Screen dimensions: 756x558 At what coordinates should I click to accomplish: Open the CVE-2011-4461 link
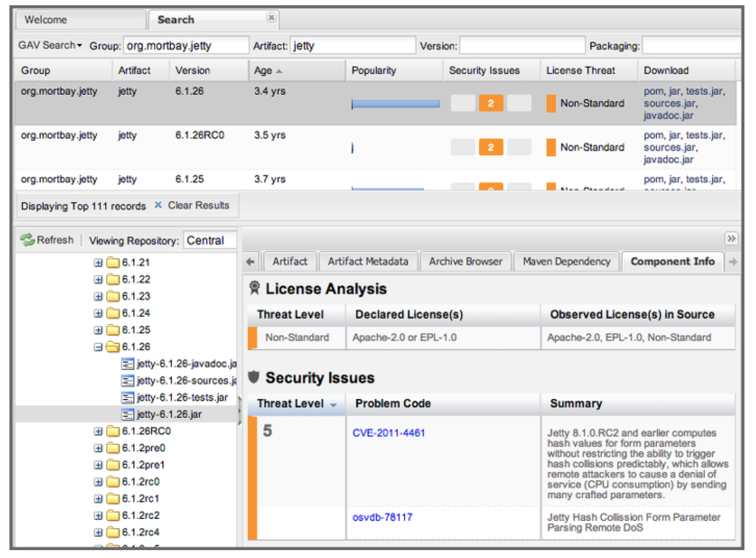(x=388, y=433)
